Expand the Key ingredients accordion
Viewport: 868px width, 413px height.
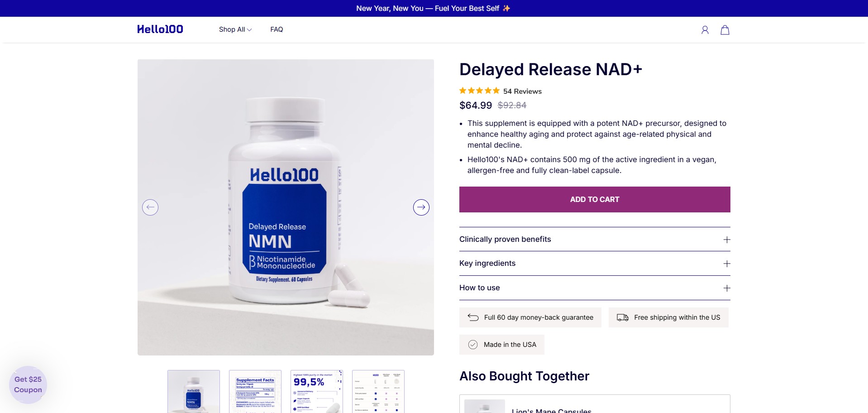[595, 264]
